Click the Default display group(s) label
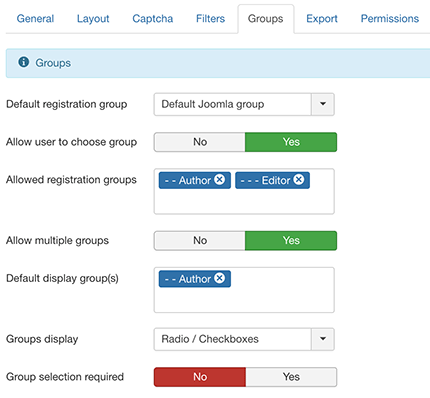Viewport: 430px width, 398px height. [62, 278]
